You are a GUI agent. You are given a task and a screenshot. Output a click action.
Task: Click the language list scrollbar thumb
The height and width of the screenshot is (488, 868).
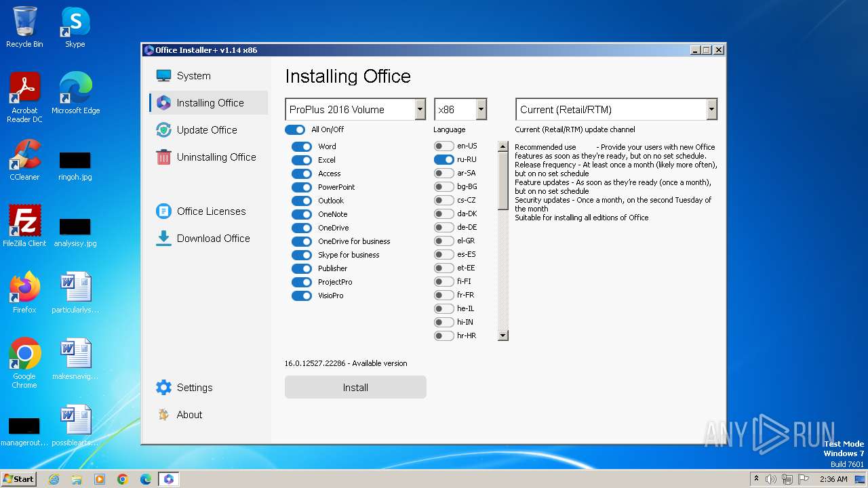(502, 181)
